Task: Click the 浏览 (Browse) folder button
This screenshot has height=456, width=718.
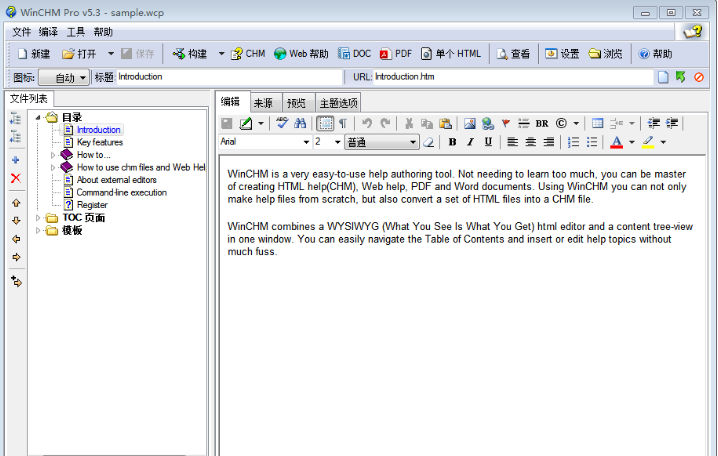Action: pos(605,54)
